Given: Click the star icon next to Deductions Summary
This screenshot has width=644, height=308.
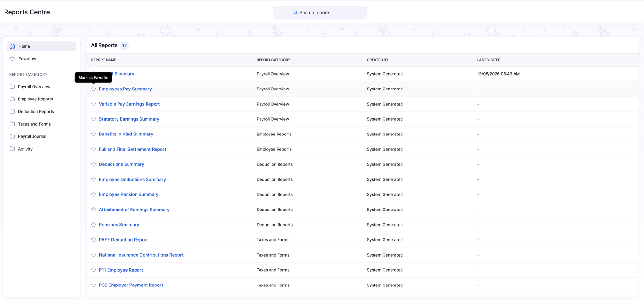Looking at the screenshot, I should 93,164.
